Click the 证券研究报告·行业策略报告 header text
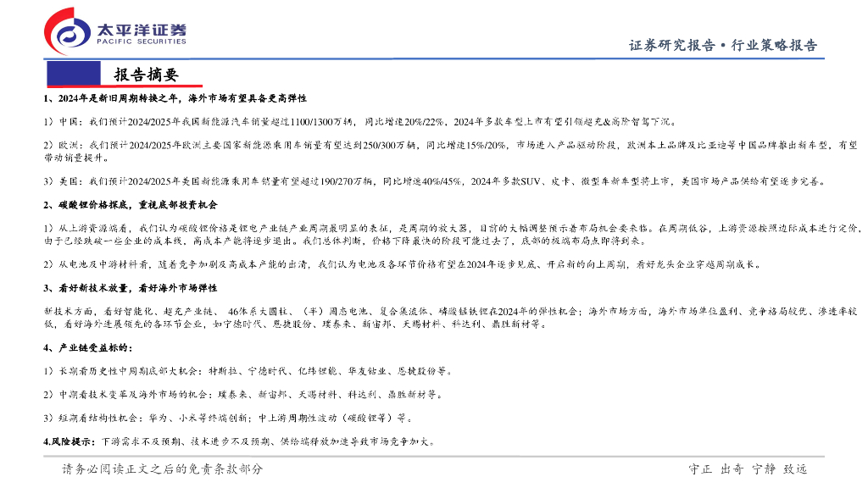The width and height of the screenshot is (868, 488). tap(722, 46)
